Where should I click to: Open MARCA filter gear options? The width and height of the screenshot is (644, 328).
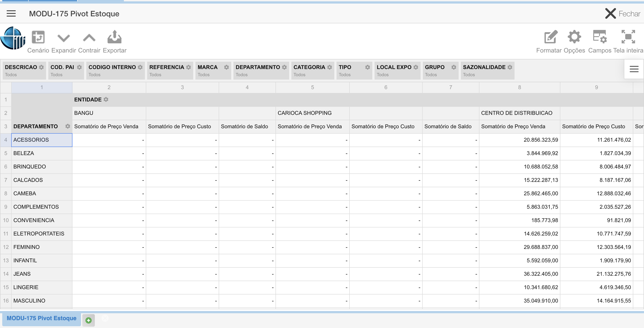(x=227, y=67)
